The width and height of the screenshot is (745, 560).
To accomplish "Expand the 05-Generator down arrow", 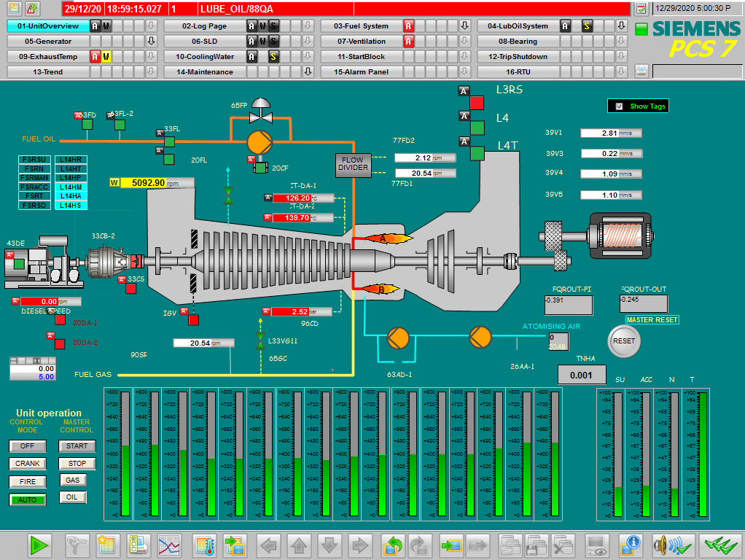I will point(152,42).
